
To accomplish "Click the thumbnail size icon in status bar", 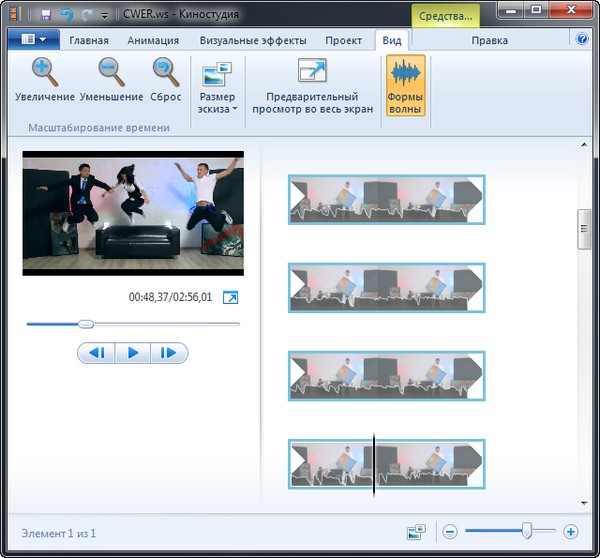I will tap(416, 532).
